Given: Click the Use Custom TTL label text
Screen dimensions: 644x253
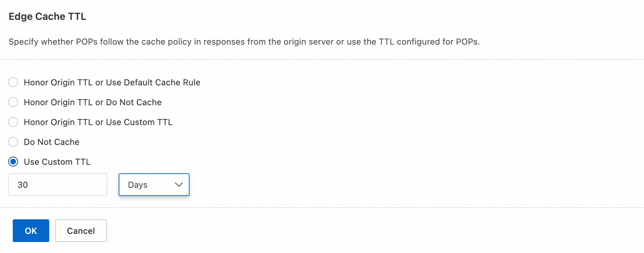Looking at the screenshot, I should 57,162.
